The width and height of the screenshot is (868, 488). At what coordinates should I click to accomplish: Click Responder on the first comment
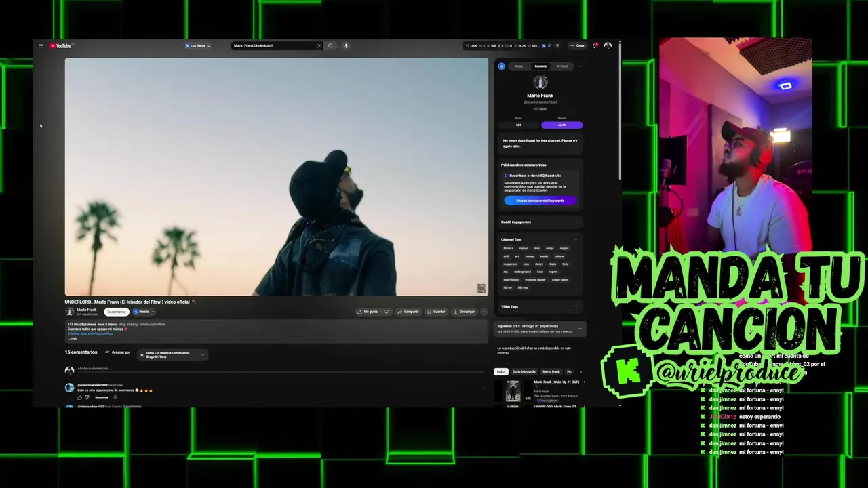[x=102, y=397]
